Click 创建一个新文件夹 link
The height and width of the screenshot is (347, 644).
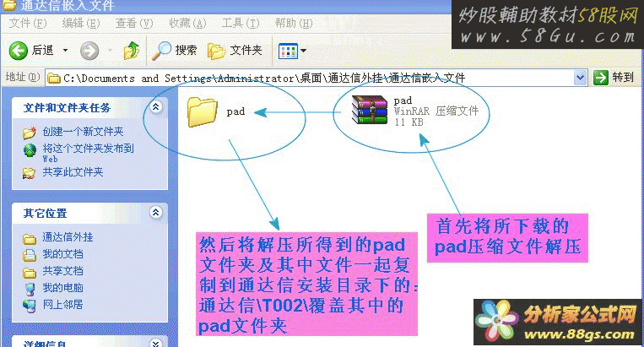83,132
